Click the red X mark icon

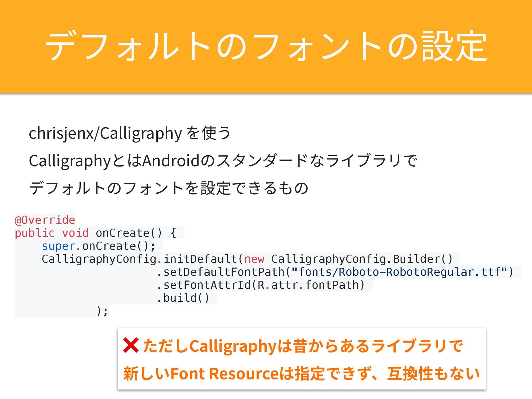coord(131,345)
